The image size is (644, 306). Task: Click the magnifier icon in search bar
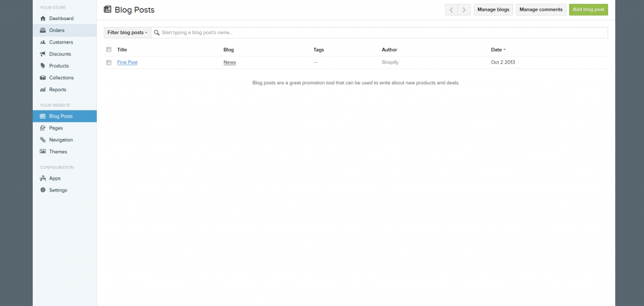157,33
